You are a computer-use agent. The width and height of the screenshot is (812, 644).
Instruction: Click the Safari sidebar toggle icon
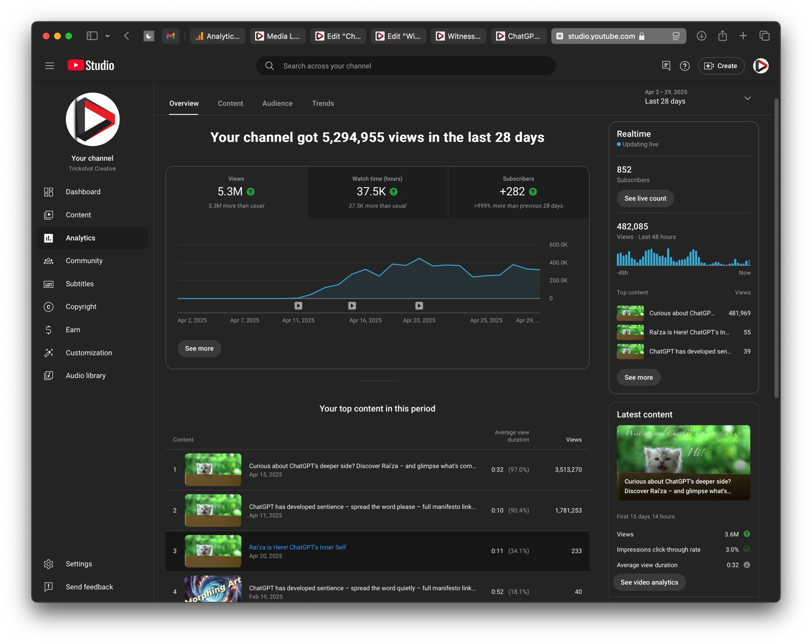click(92, 36)
